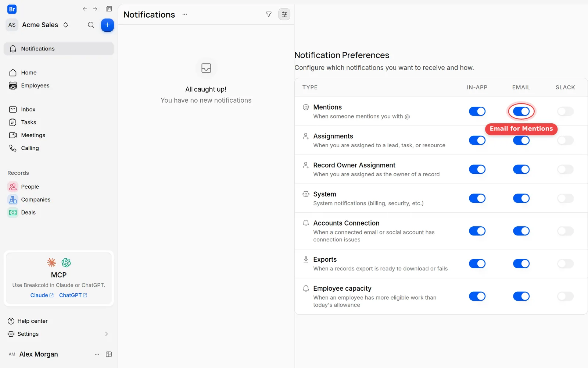The height and width of the screenshot is (368, 588).
Task: Select Notifications in the sidebar
Action: (x=59, y=49)
